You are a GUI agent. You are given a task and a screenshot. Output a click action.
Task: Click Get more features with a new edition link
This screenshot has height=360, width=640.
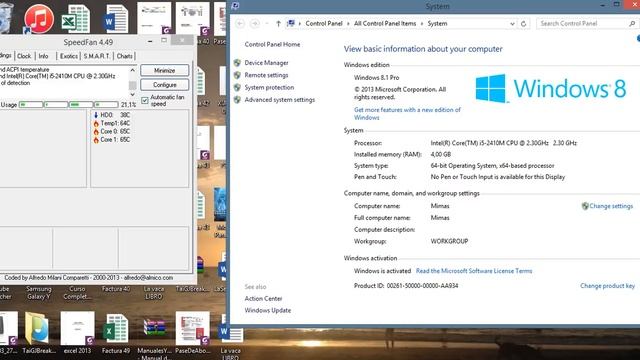click(x=407, y=113)
